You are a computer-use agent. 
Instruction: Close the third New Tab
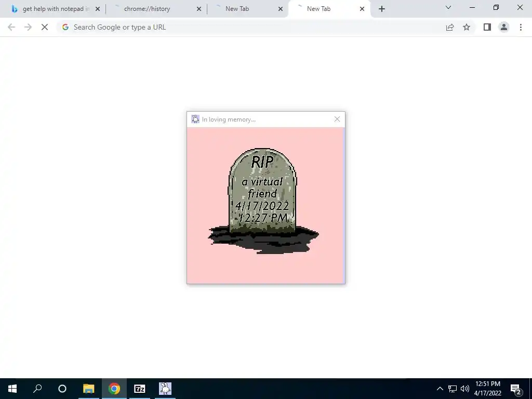coord(281,9)
